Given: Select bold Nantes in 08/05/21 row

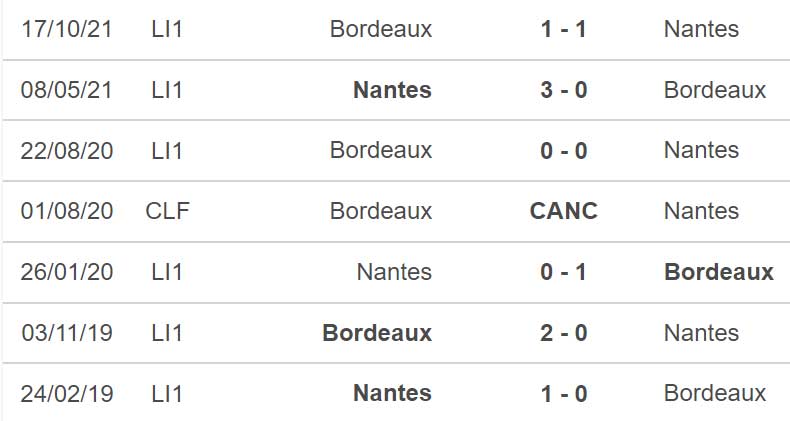Looking at the screenshot, I should pyautogui.click(x=392, y=90).
